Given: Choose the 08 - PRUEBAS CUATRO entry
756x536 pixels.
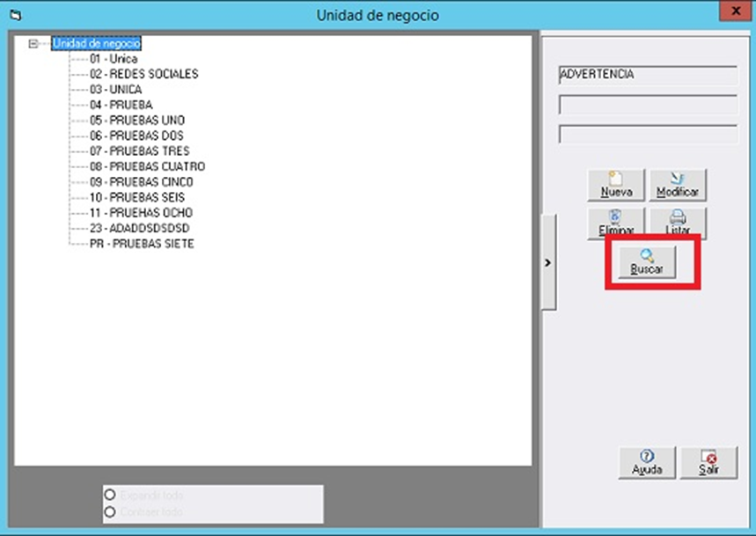Looking at the screenshot, I should click(x=147, y=166).
